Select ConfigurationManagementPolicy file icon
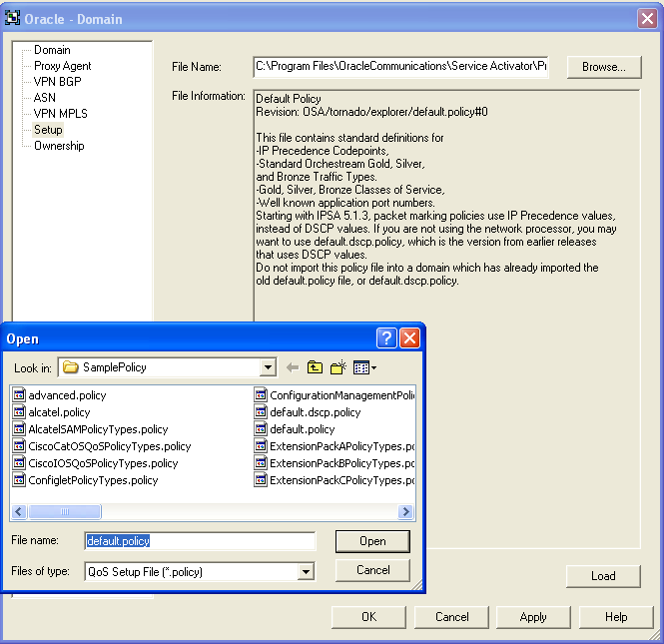The image size is (664, 644). tap(261, 394)
